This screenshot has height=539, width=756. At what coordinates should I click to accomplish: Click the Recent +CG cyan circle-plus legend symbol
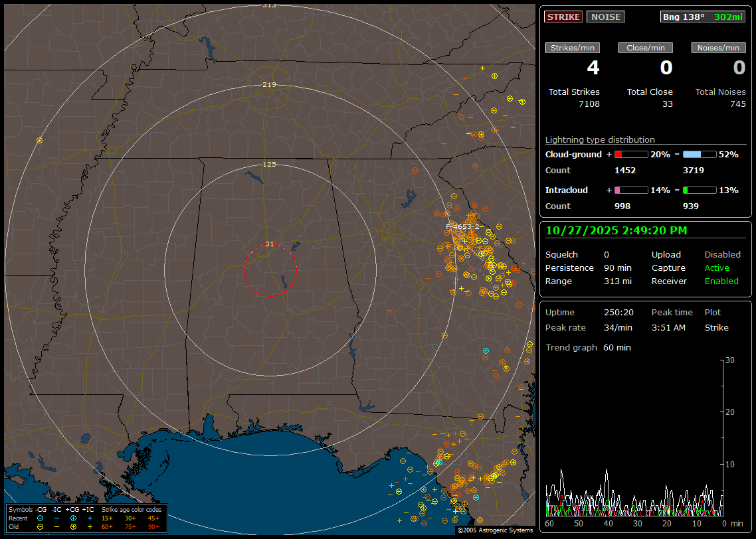(x=73, y=518)
